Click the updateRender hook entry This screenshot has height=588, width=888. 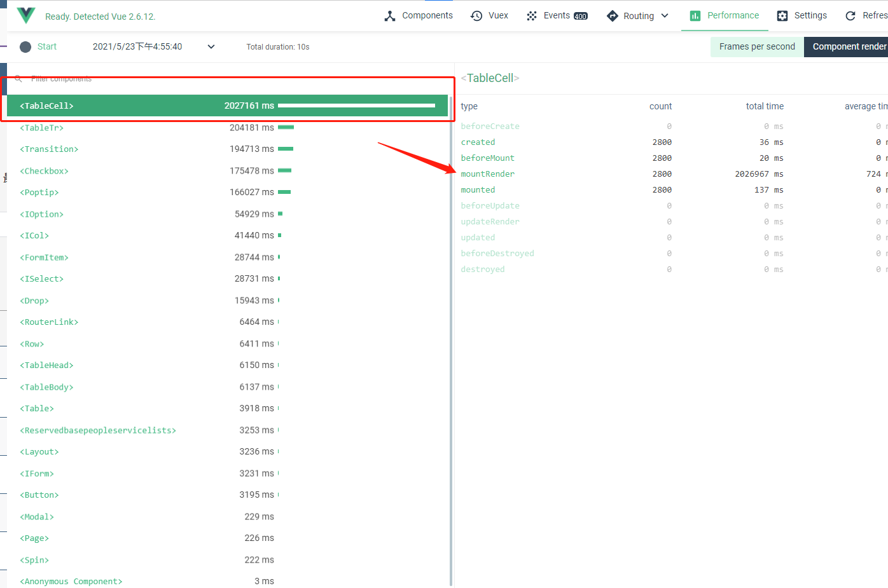coord(490,222)
